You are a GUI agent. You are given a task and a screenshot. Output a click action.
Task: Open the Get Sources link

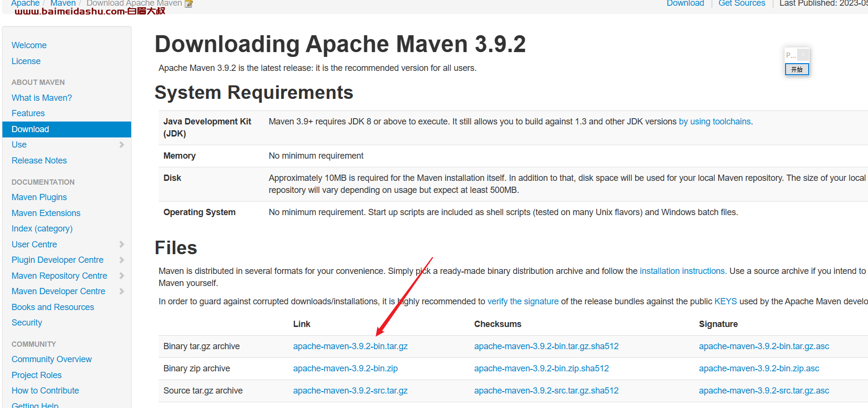(742, 3)
